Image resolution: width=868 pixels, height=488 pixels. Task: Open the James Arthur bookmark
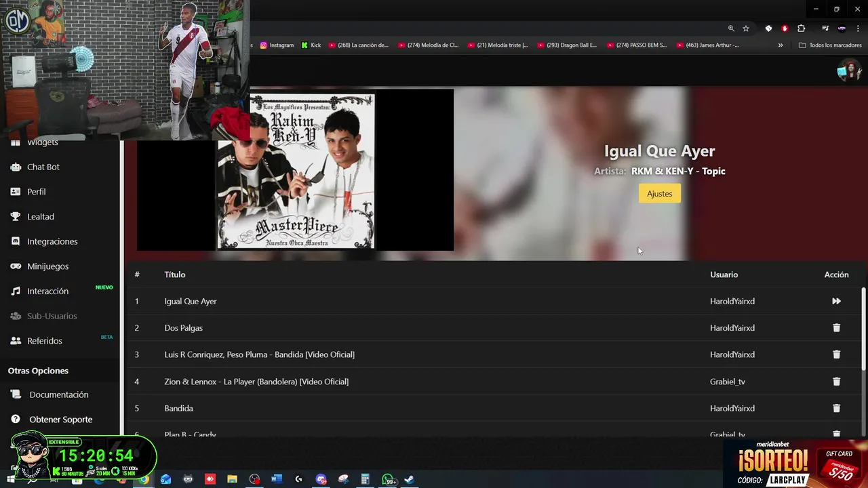click(x=707, y=45)
